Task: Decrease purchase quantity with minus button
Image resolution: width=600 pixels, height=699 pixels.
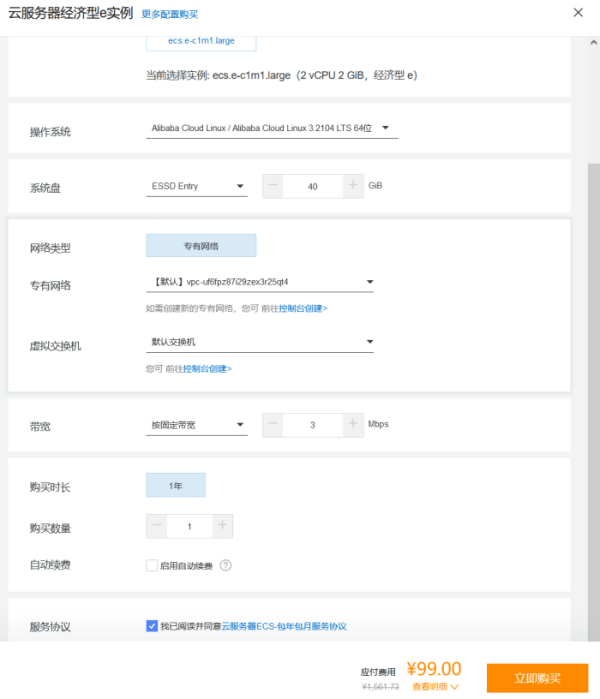Action: 156,526
